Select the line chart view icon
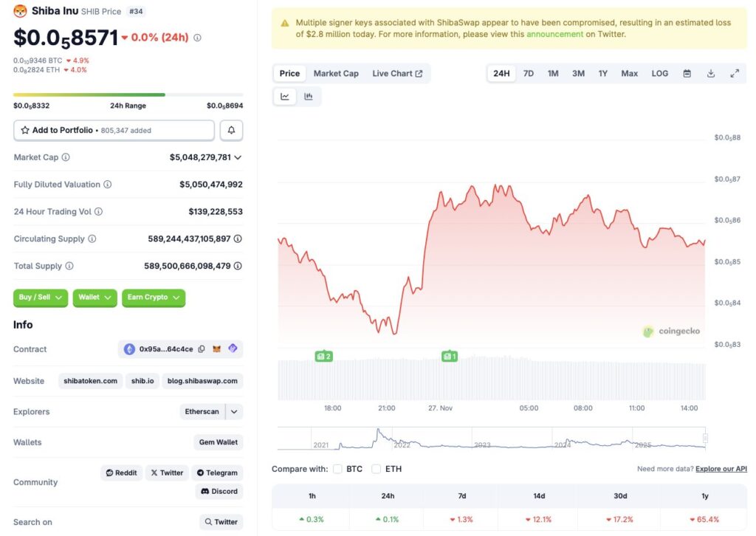756x536 pixels. click(285, 97)
